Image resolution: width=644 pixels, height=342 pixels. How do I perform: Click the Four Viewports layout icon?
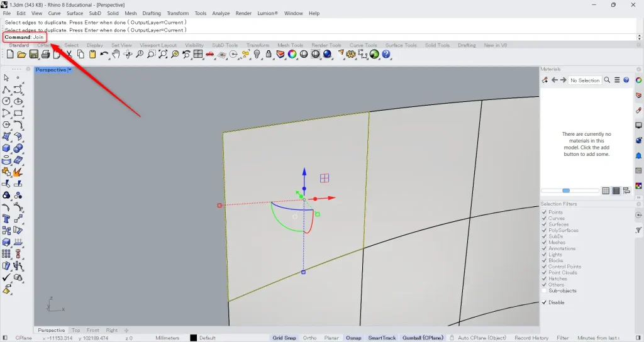[198, 54]
